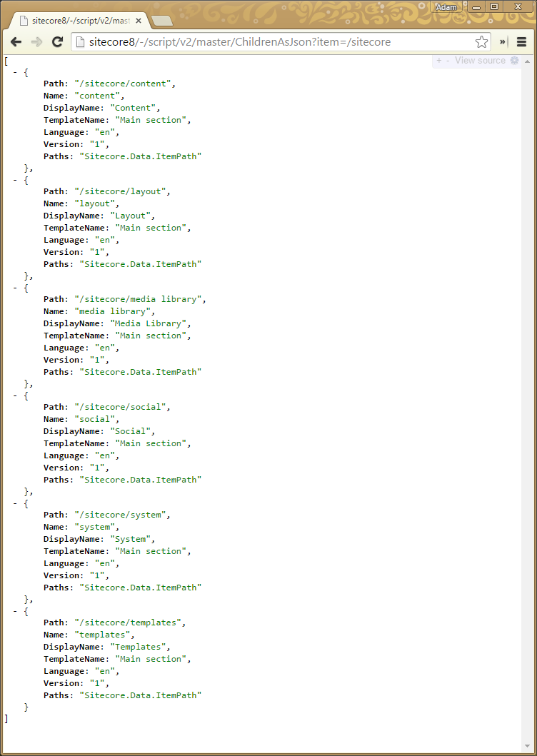Collapse the /sitecore/templates JSON object
537x756 pixels.
(x=15, y=611)
